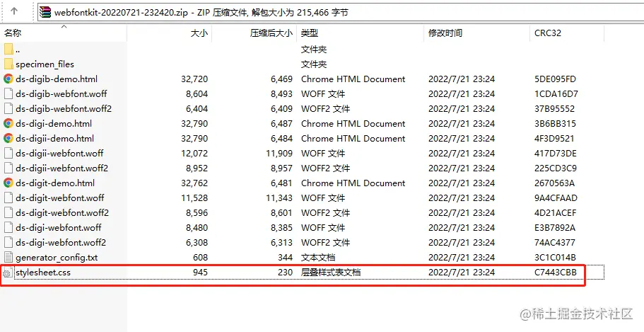Select file name ds-digii-webfont.woff
Screen dimensions: 644x332
(x=59, y=153)
